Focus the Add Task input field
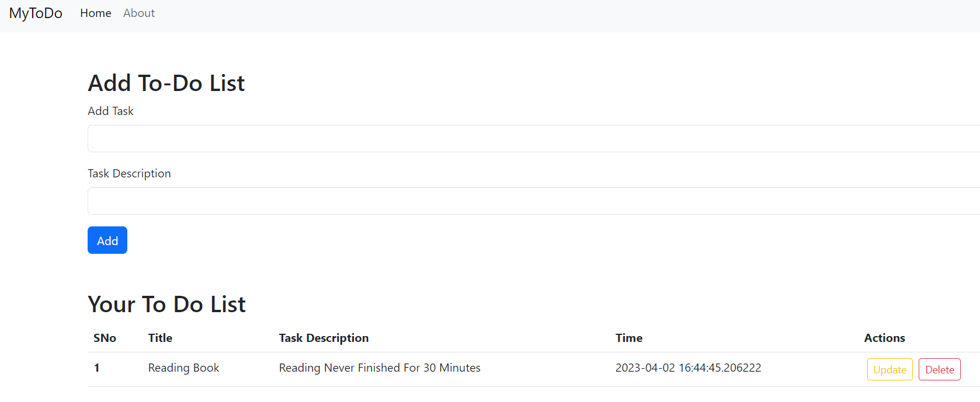This screenshot has height=402, width=980. [x=534, y=138]
